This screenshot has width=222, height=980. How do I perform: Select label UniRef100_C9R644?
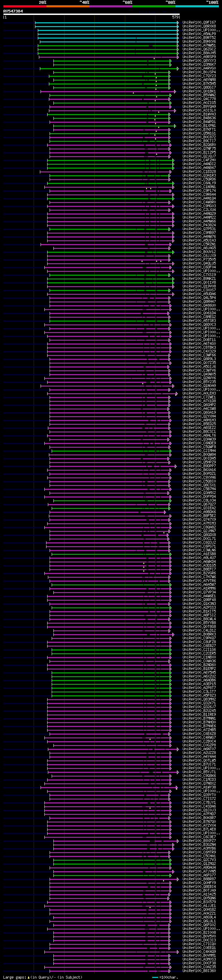tap(199, 194)
